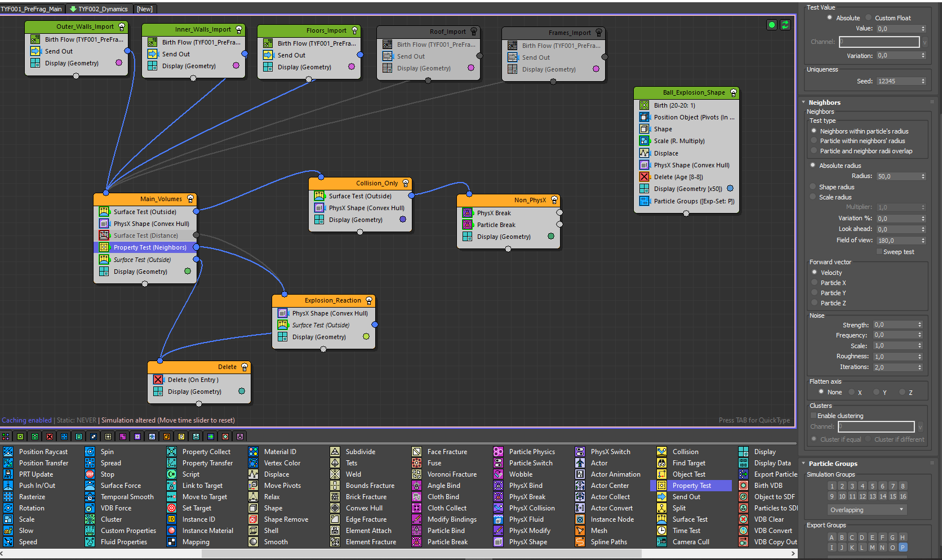The image size is (942, 560).
Task: Pick the Property Collect operator icon
Action: pos(172,451)
